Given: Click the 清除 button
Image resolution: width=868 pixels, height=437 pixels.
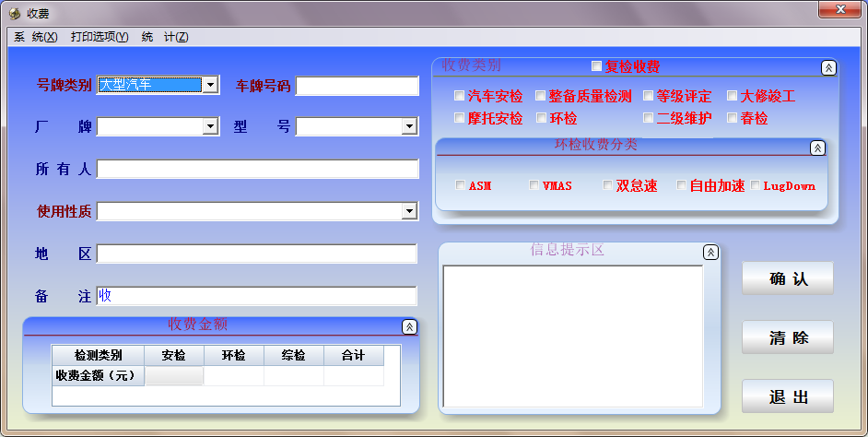Looking at the screenshot, I should [x=788, y=337].
